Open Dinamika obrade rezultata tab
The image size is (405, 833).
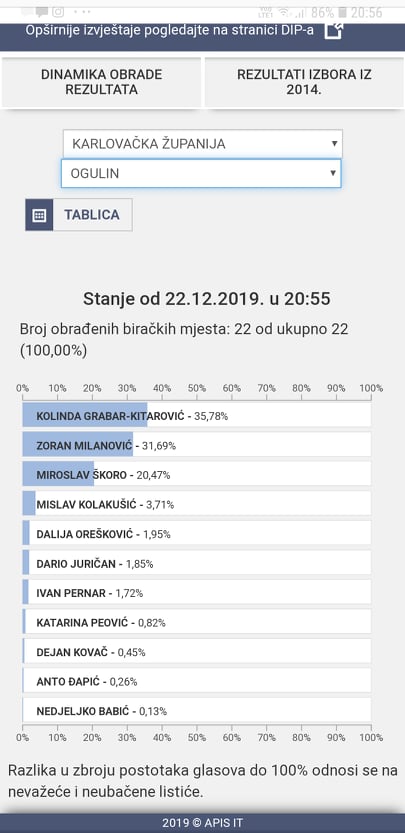[x=102, y=82]
